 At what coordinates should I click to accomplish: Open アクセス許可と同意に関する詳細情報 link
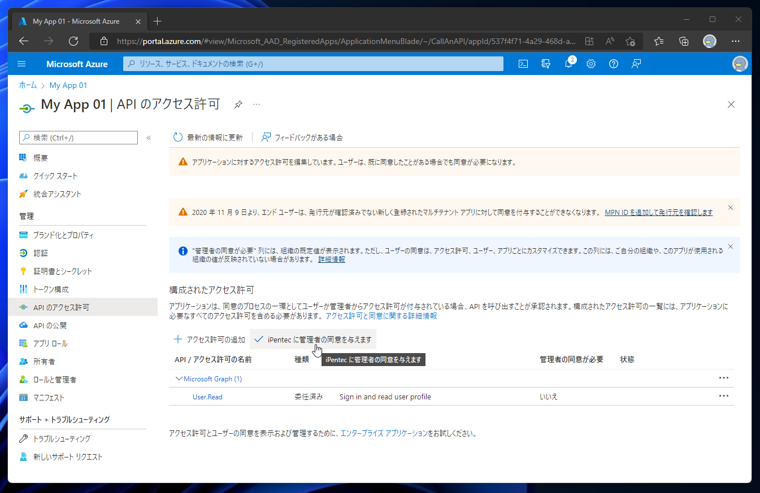click(381, 316)
